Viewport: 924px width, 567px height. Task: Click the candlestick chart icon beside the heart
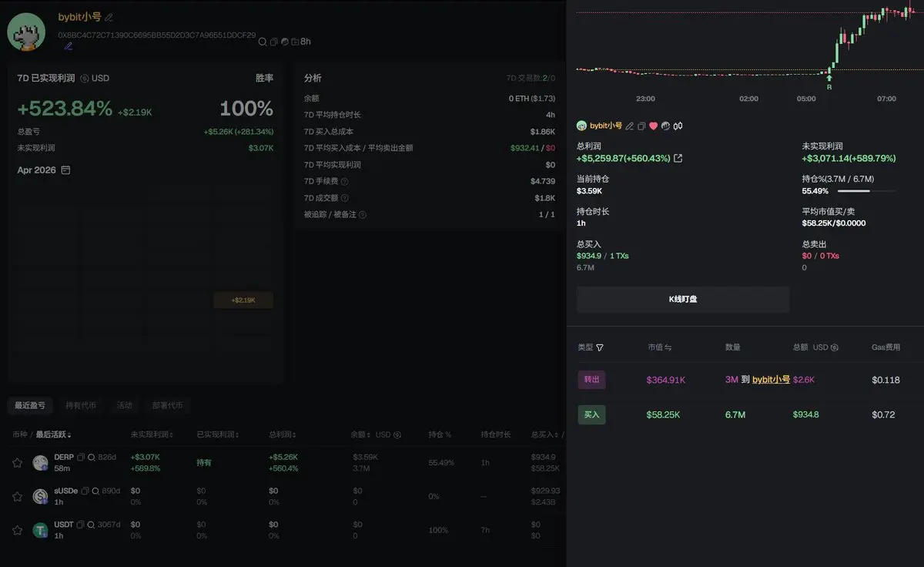point(678,126)
